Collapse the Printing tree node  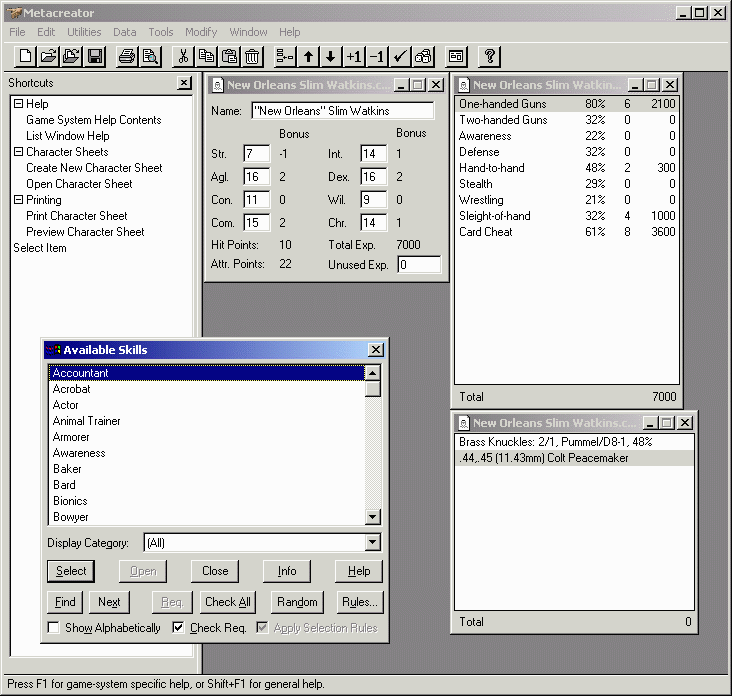coord(18,200)
